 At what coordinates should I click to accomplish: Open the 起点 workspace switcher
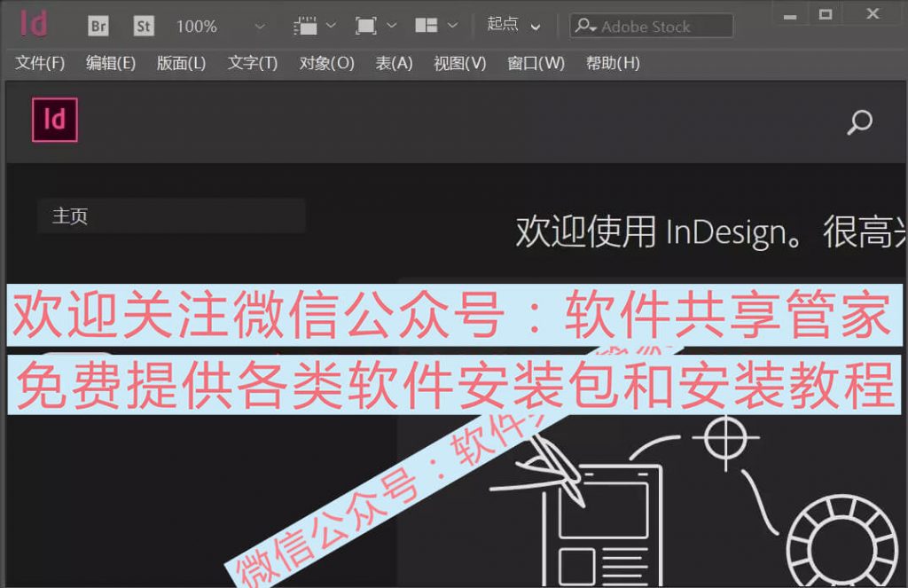[513, 25]
